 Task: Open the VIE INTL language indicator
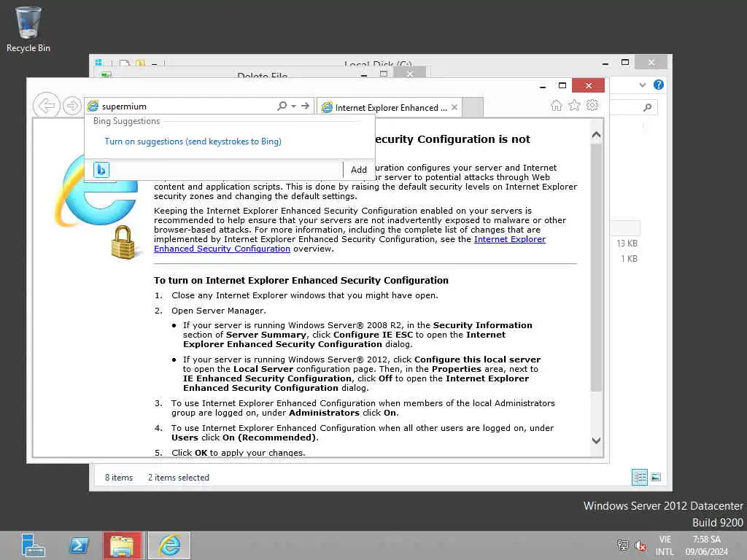click(x=665, y=545)
